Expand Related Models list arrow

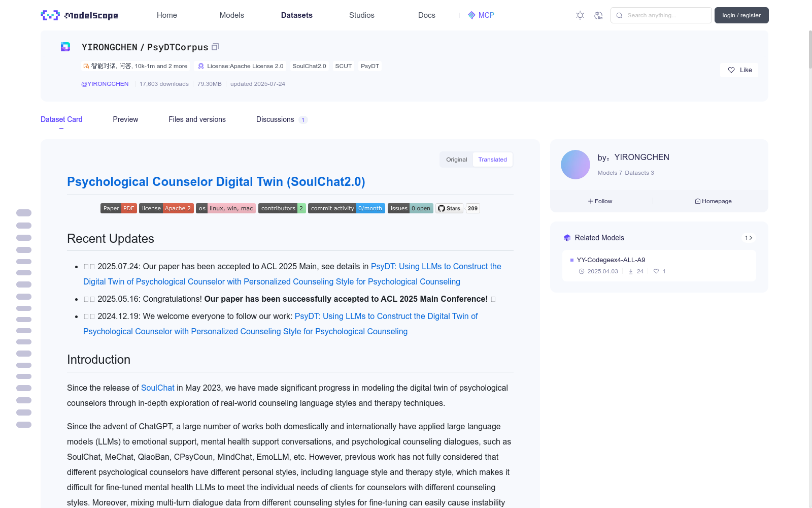749,238
